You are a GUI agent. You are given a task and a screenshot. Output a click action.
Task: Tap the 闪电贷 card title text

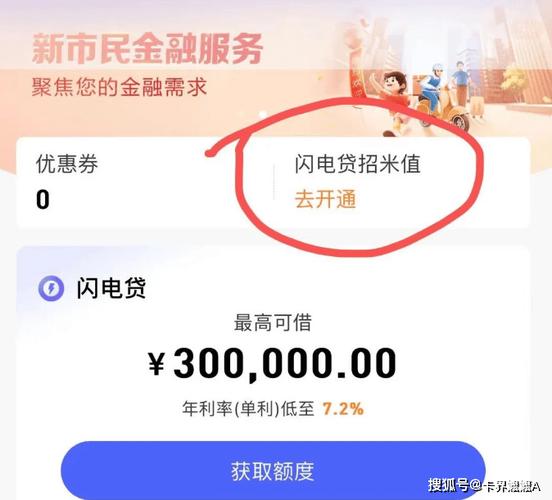(111, 288)
